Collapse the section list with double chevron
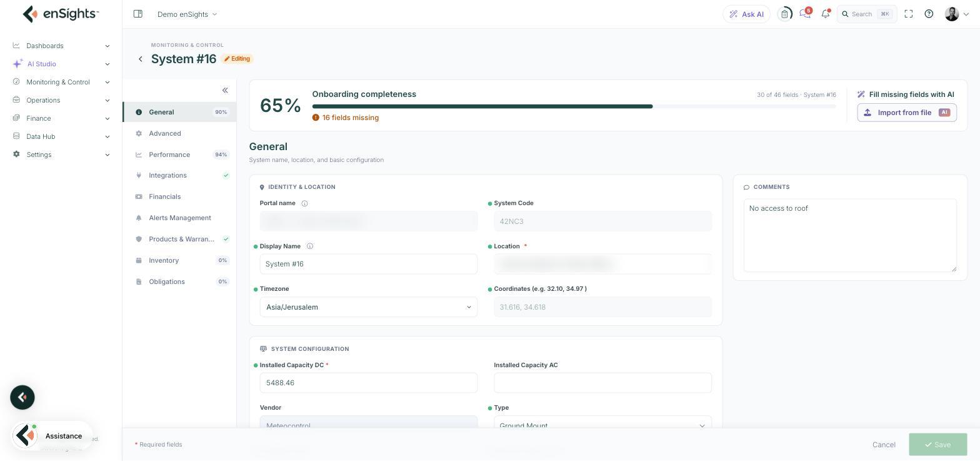980x461 pixels. click(225, 90)
